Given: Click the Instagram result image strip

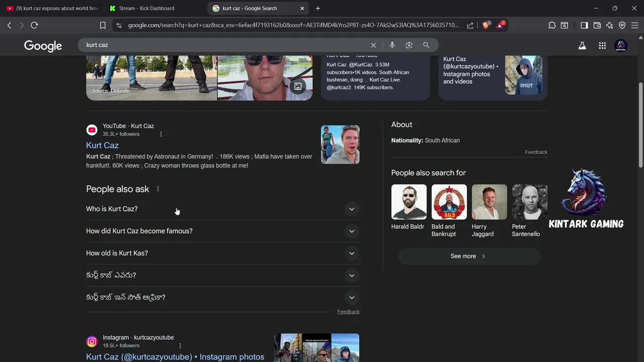Looking at the screenshot, I should click(316, 347).
